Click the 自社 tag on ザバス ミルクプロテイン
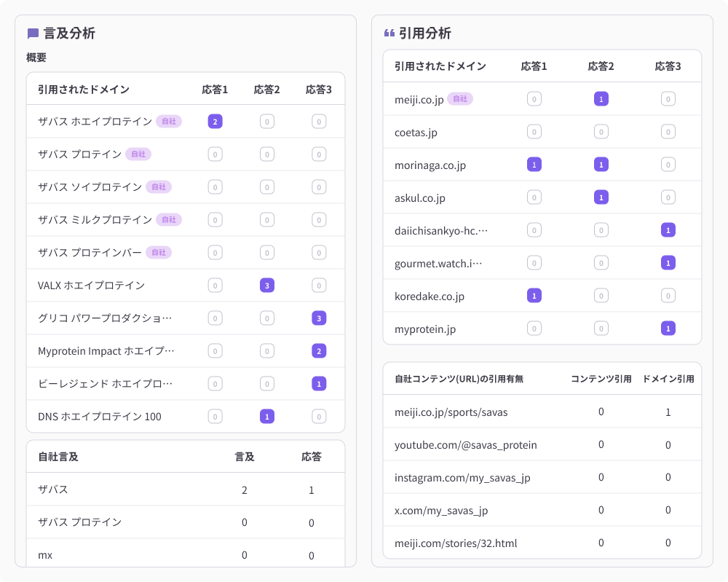This screenshot has width=728, height=582. click(x=169, y=220)
